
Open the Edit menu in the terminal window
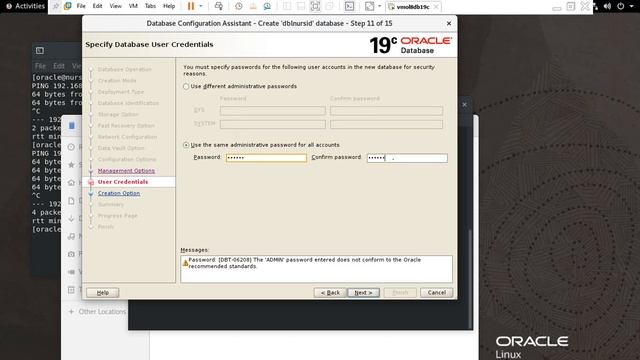58,66
